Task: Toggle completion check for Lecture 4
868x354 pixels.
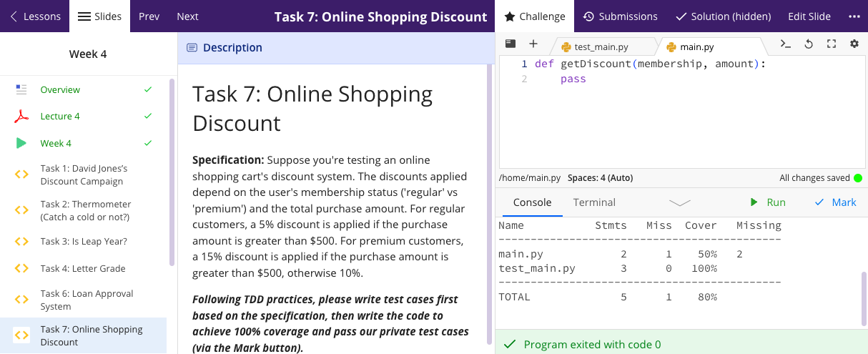Action: (148, 116)
